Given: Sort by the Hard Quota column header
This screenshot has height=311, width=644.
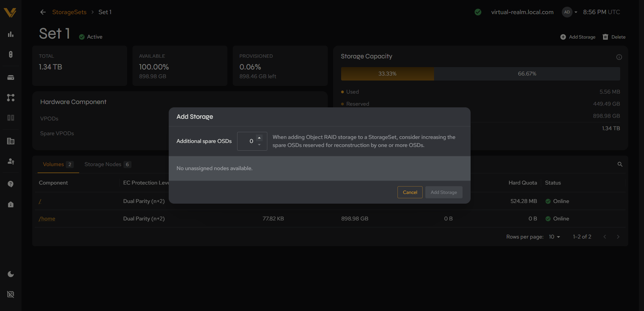Looking at the screenshot, I should 523,183.
